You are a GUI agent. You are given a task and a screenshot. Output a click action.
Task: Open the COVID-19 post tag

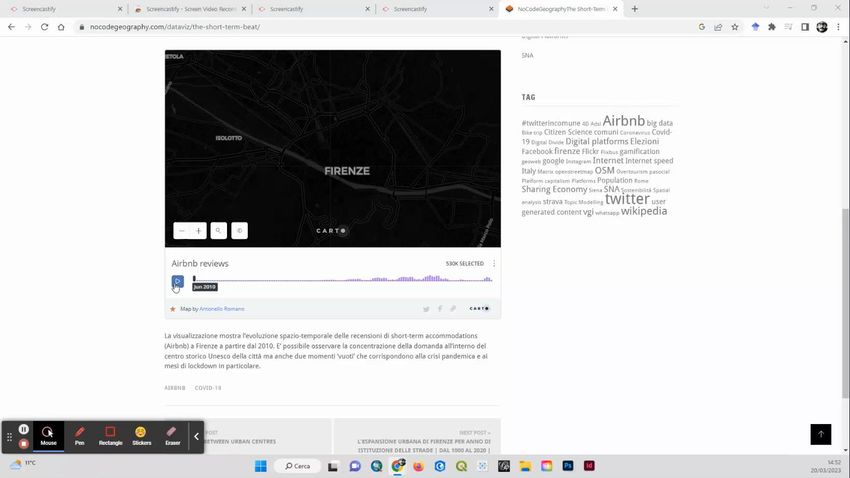(x=208, y=388)
